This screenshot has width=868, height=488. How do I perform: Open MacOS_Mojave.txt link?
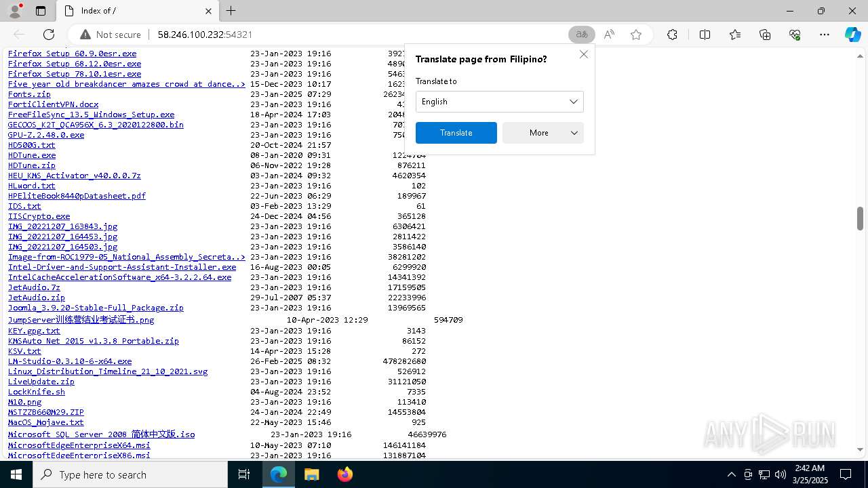point(46,422)
